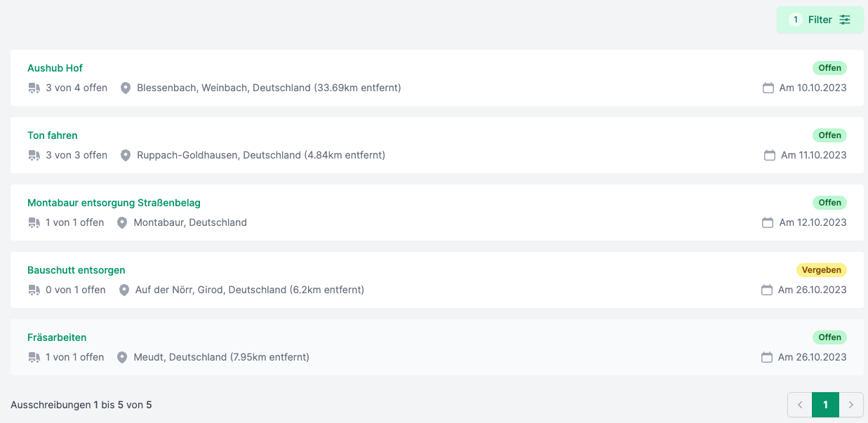
Task: Go to the previous page arrow
Action: (800, 405)
